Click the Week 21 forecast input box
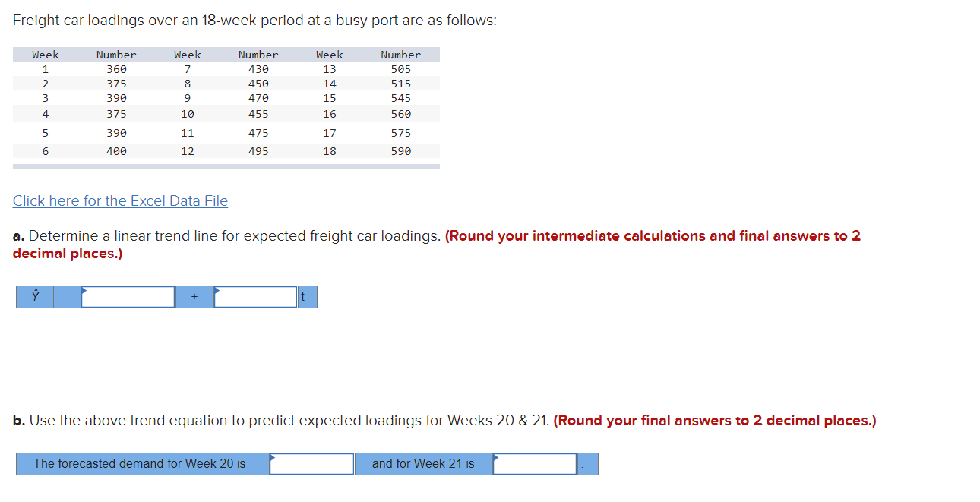 pos(534,463)
